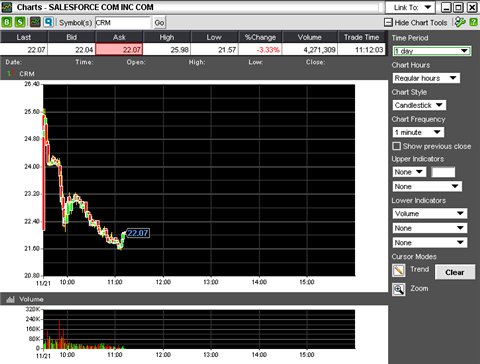Click the Low column header
The width and height of the screenshot is (480, 364).
pos(214,37)
